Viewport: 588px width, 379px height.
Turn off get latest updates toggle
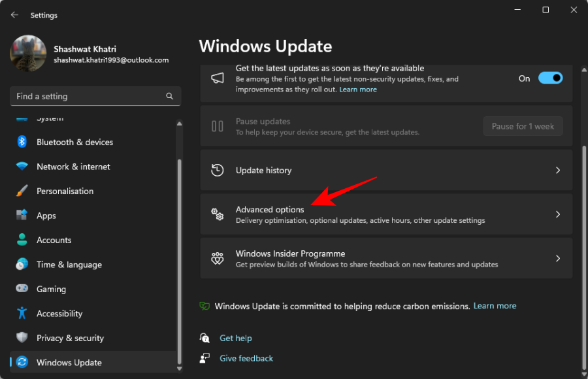[x=550, y=78]
